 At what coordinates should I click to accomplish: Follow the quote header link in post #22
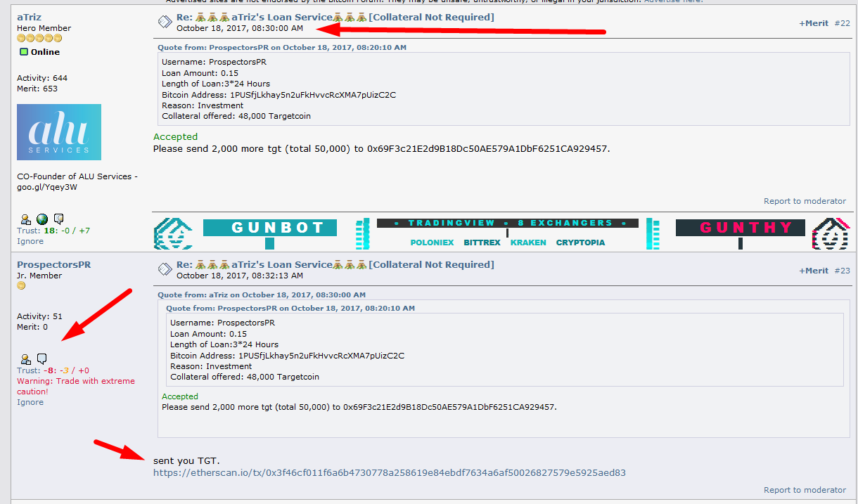point(282,48)
